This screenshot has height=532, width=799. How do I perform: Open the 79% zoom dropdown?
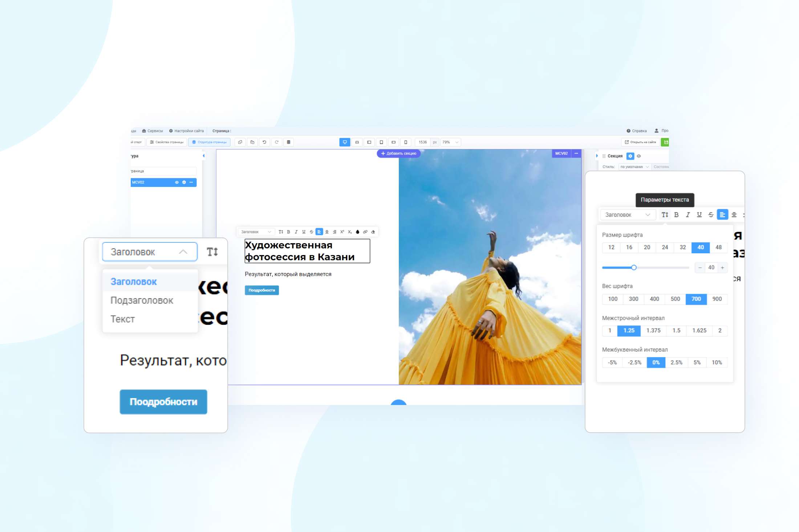[x=451, y=142]
